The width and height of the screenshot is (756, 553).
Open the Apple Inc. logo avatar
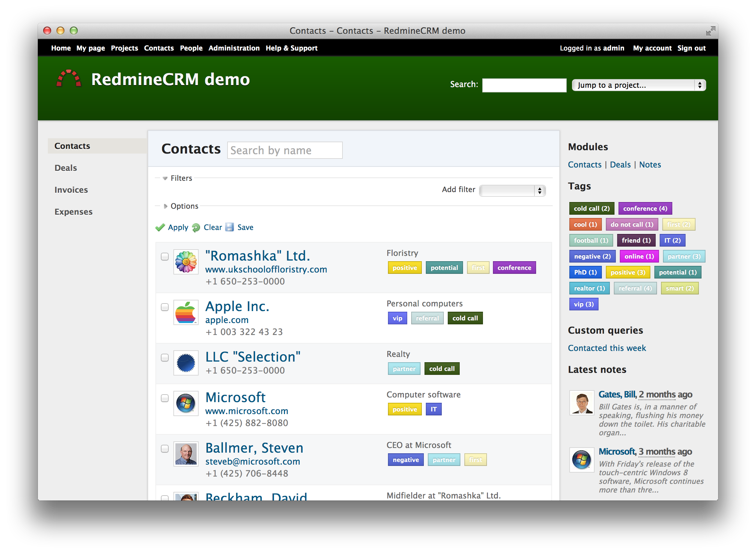point(186,313)
